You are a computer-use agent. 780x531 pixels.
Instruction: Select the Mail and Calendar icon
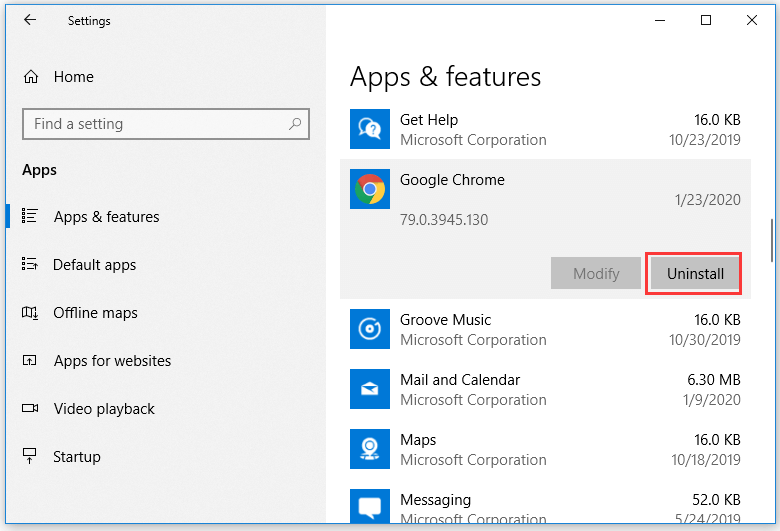tap(370, 389)
